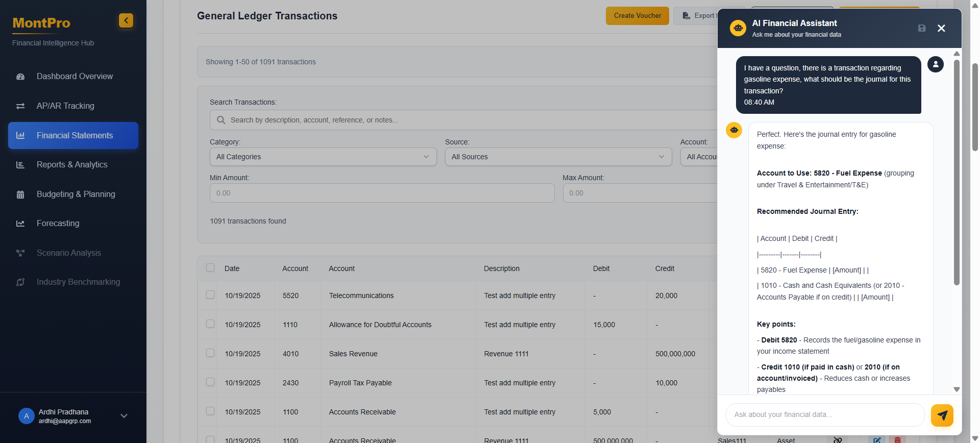
Task: Click chat scrollbar down arrow
Action: point(957,389)
